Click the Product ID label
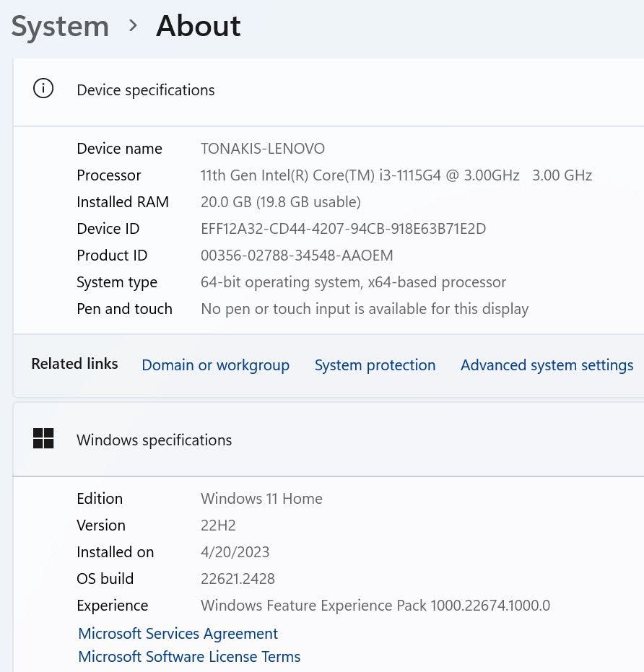The width and height of the screenshot is (644, 672). click(x=112, y=256)
